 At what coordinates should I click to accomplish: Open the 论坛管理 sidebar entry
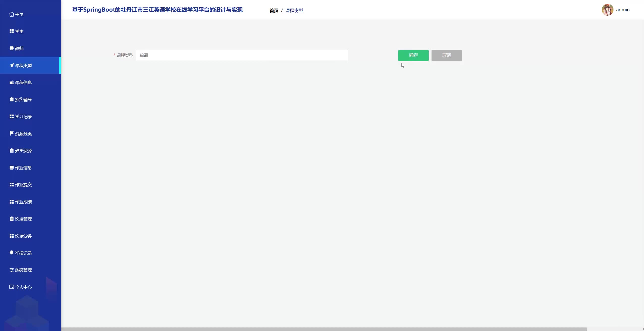[x=23, y=219]
